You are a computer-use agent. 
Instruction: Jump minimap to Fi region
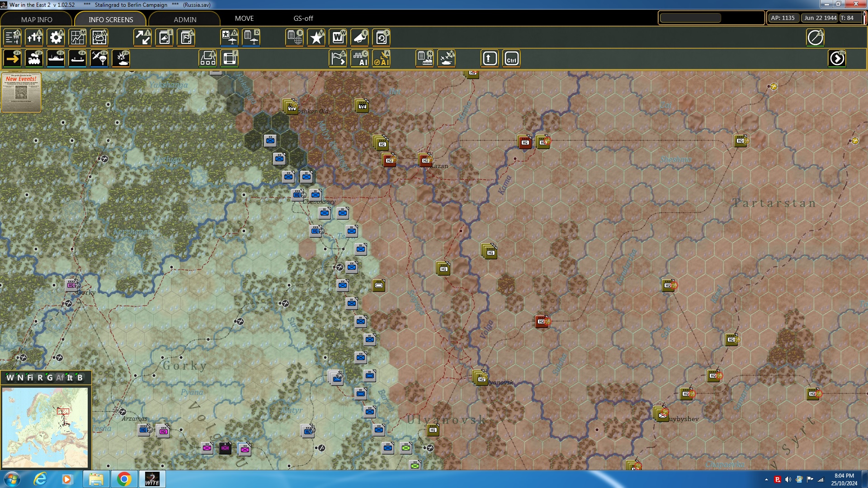point(30,378)
